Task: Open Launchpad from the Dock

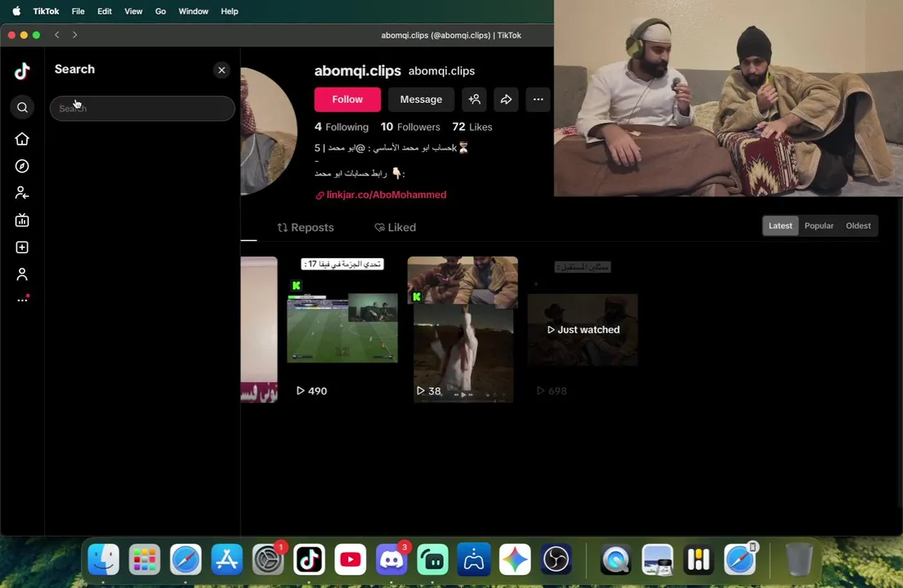Action: coord(145,559)
